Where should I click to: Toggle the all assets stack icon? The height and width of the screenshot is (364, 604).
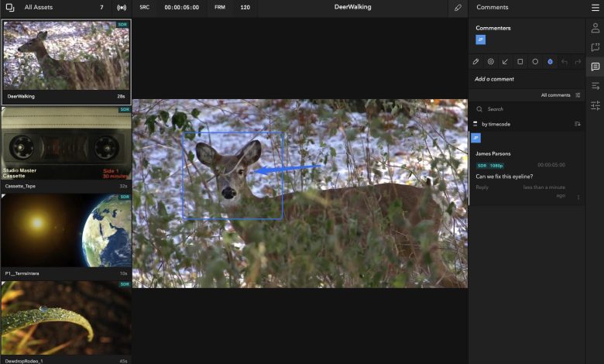point(10,7)
